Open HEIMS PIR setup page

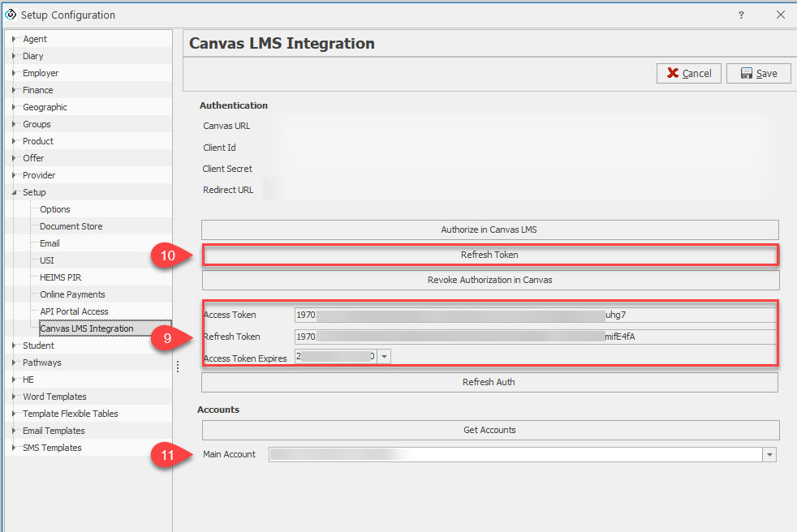(60, 277)
